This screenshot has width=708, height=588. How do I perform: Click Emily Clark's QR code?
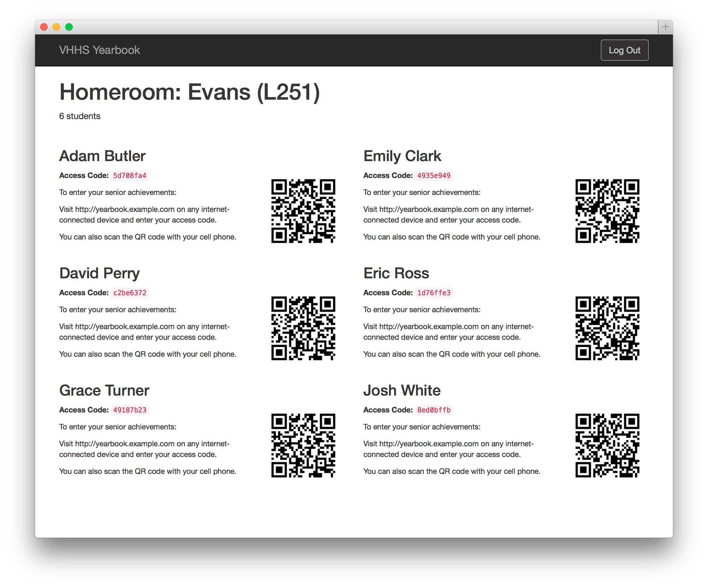607,211
